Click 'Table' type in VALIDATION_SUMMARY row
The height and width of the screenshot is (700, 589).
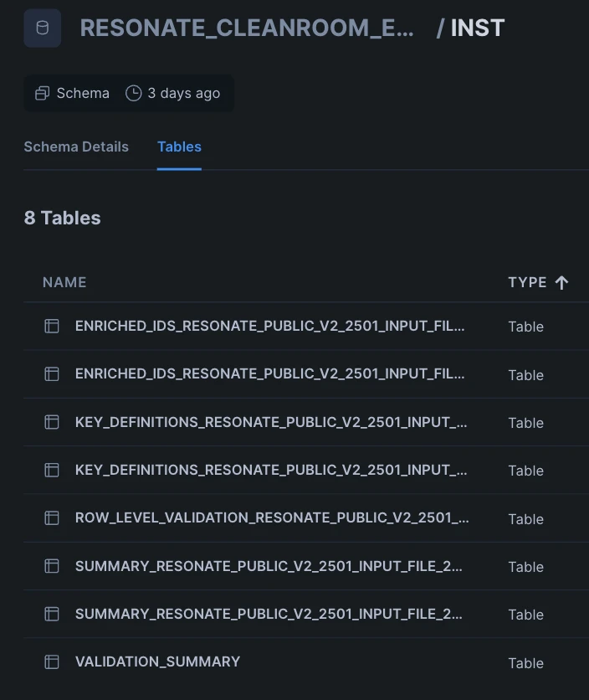(526, 663)
